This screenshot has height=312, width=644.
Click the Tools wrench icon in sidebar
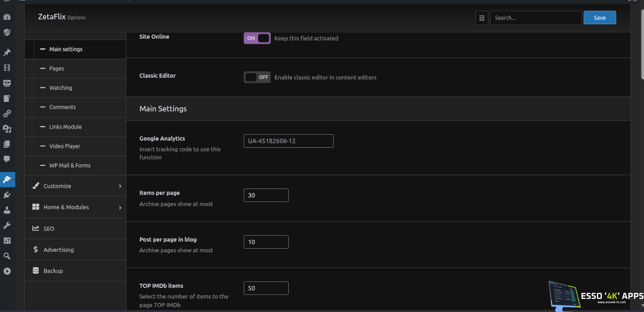tap(7, 226)
